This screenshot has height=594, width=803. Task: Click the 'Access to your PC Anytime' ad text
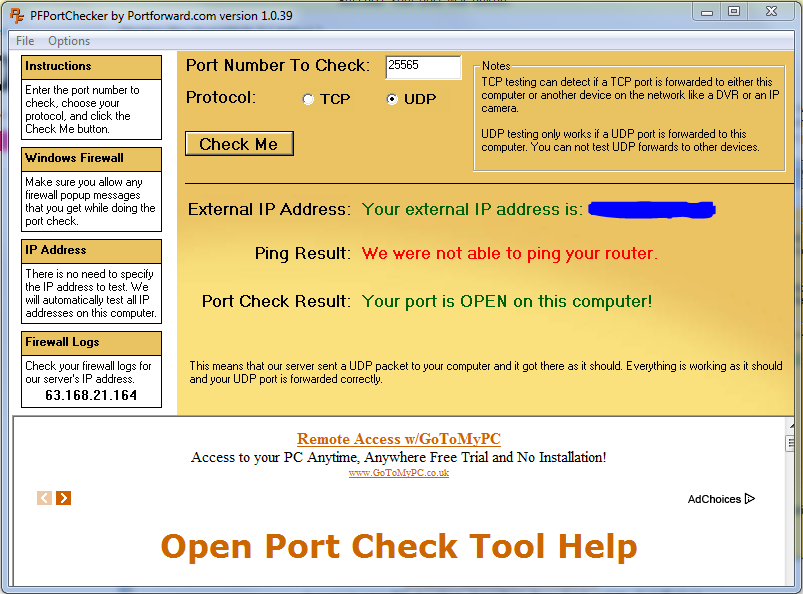[x=398, y=457]
